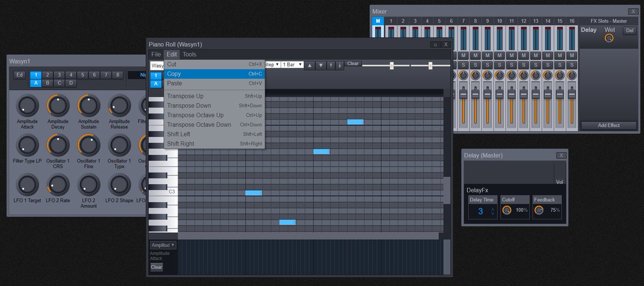Click Clear in the Piano Roll toolbar

tap(353, 63)
